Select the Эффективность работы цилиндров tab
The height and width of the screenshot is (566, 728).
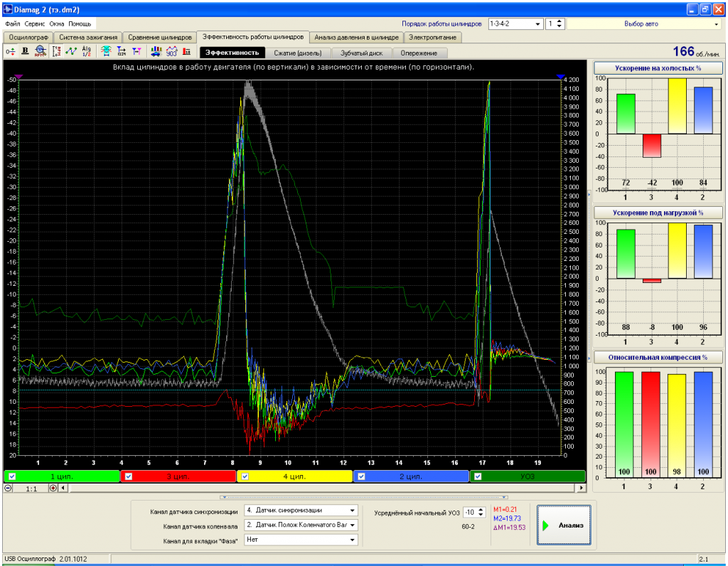253,37
